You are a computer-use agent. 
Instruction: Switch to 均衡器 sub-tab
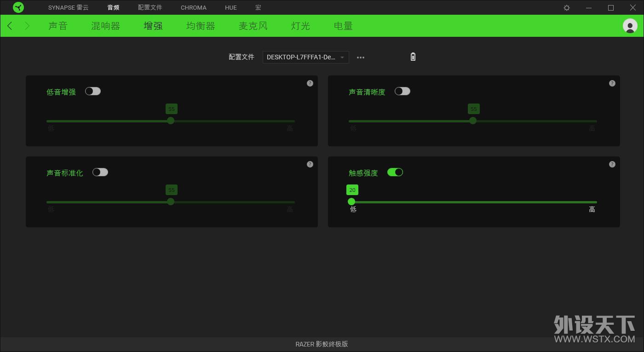tap(201, 26)
